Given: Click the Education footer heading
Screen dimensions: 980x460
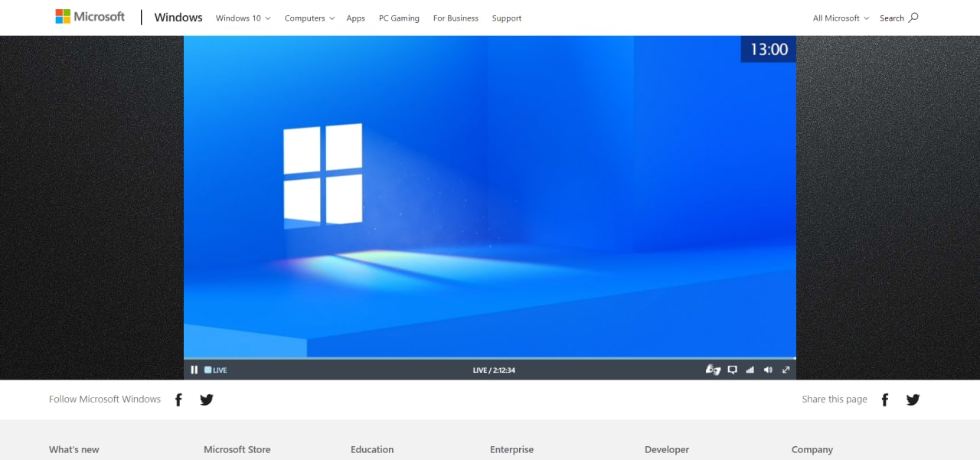Looking at the screenshot, I should point(372,449).
